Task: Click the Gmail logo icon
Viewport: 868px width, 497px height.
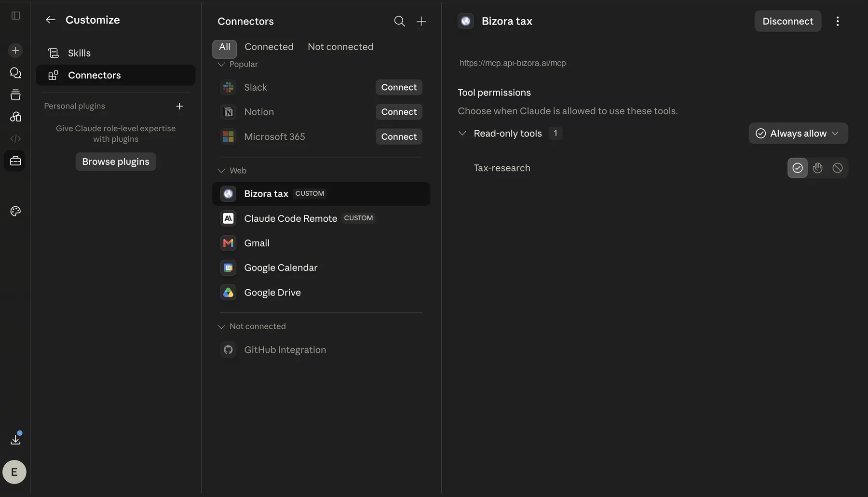Action: pyautogui.click(x=228, y=243)
